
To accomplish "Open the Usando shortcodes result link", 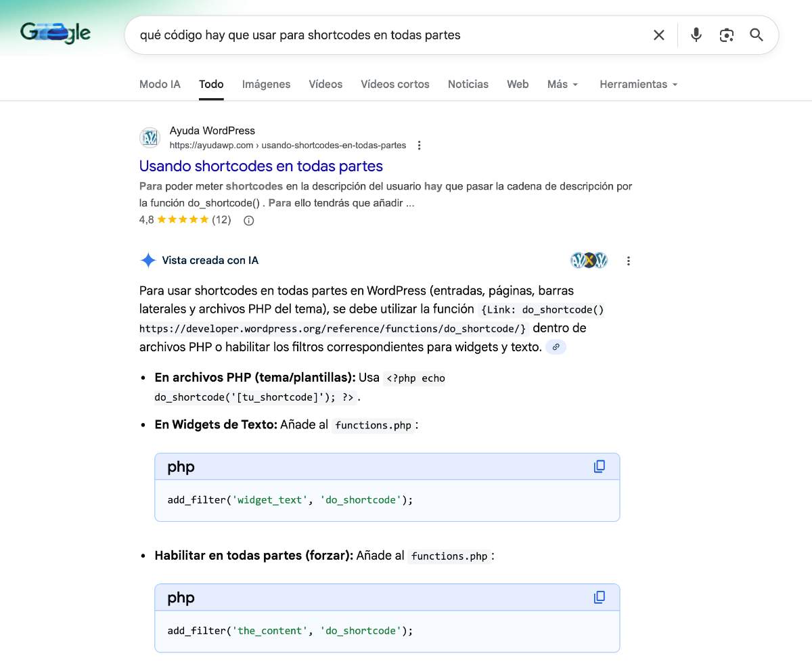I will [x=261, y=166].
